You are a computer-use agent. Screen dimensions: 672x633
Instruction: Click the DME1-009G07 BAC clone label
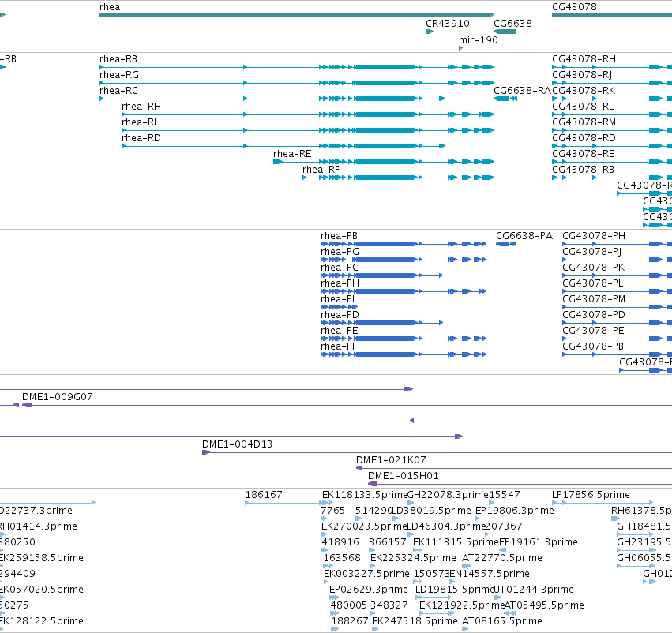tap(58, 397)
